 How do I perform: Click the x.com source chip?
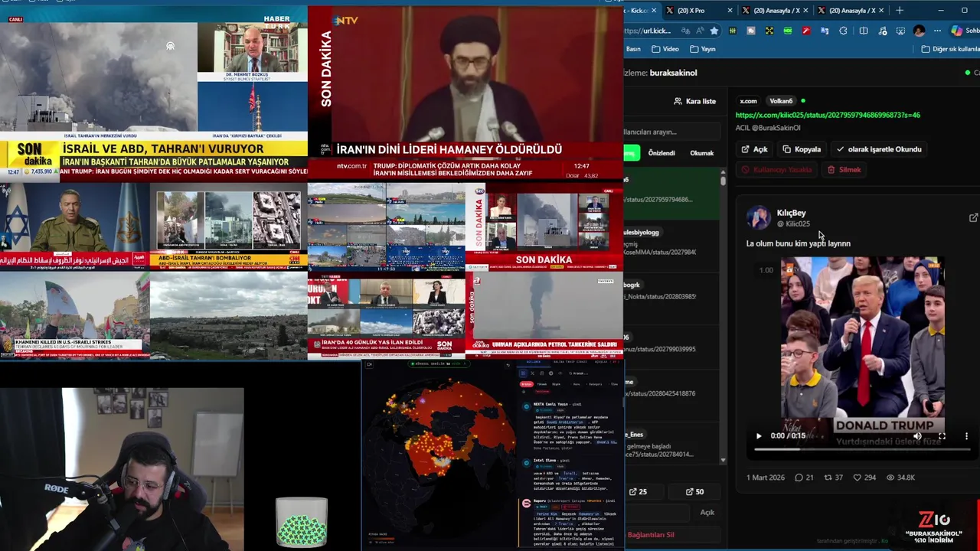coord(748,101)
